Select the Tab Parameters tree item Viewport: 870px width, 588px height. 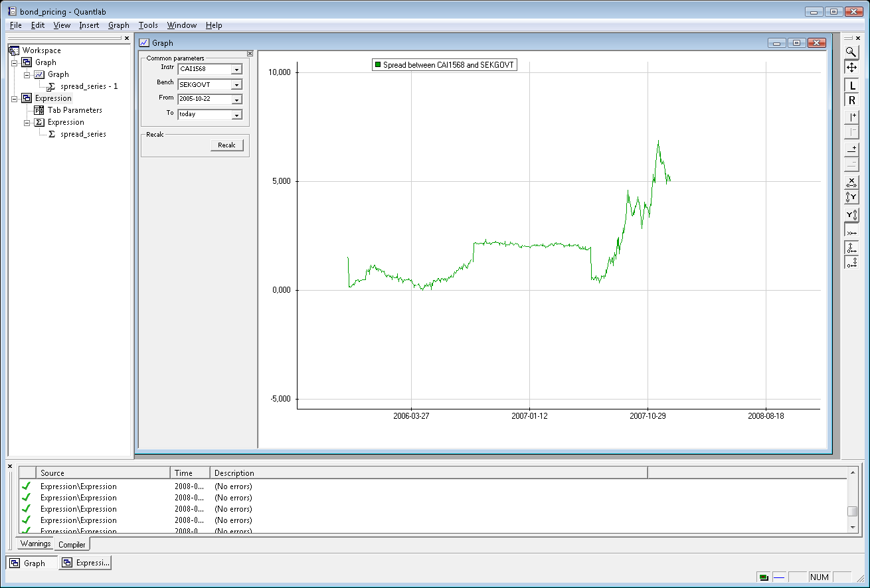tap(75, 110)
